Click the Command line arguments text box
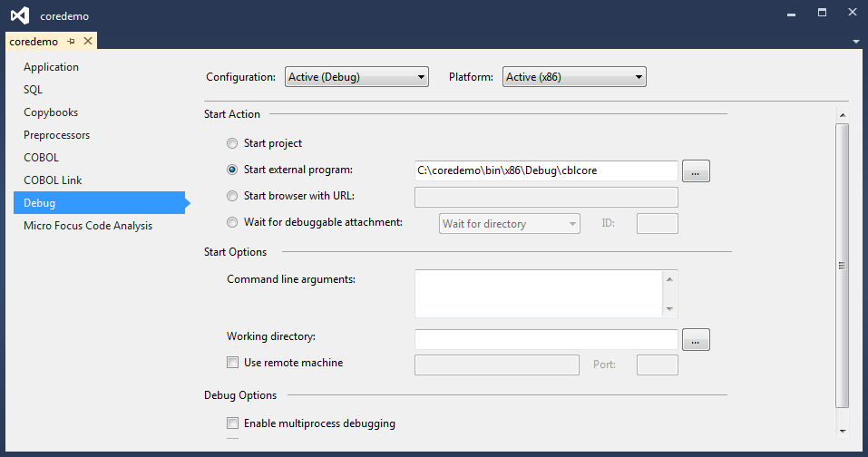Screen dimensions: 868x457 [539, 293]
